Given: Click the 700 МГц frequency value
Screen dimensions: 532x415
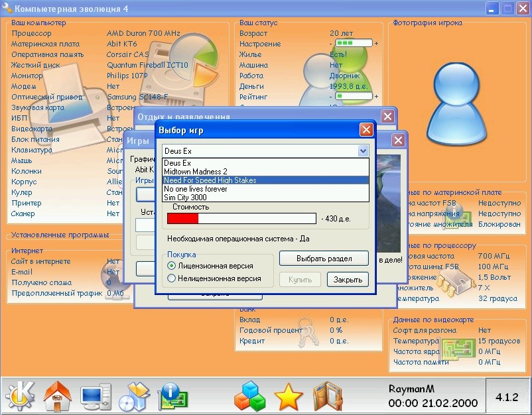Looking at the screenshot, I should [x=494, y=256].
